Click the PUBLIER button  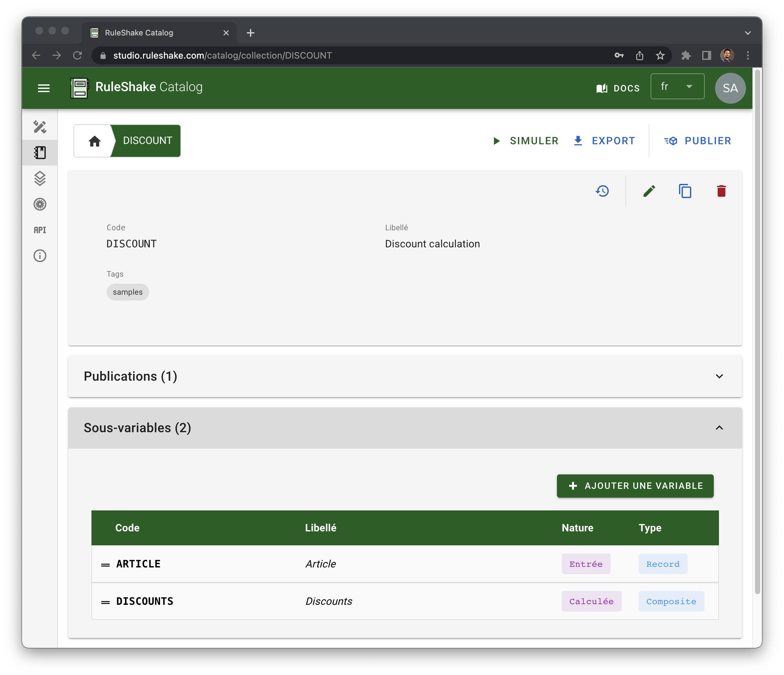698,141
